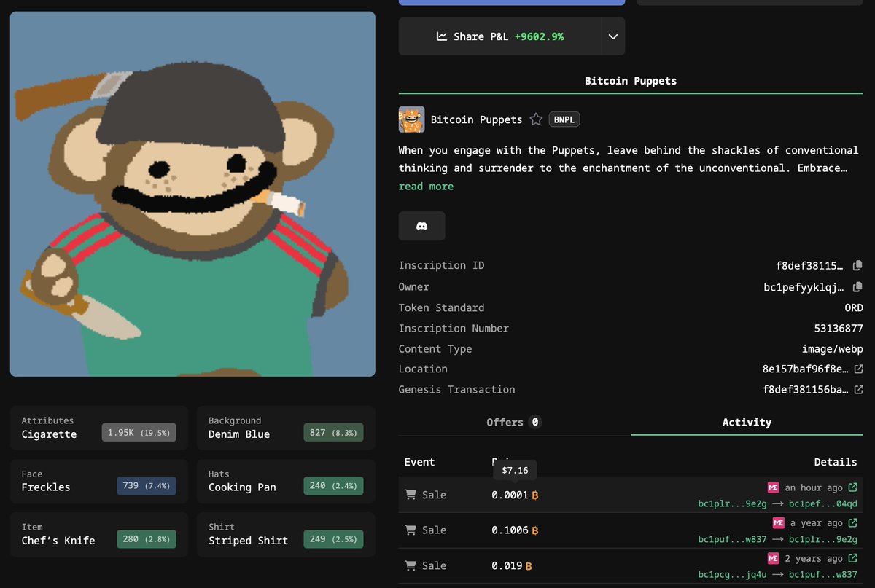Select the Chef's Knife item trait
The height and width of the screenshot is (588, 875).
[98, 534]
